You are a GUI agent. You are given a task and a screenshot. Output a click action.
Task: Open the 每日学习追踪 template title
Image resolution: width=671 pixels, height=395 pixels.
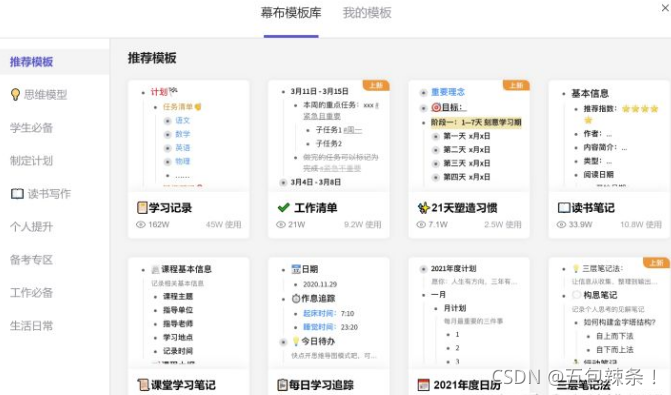click(321, 385)
